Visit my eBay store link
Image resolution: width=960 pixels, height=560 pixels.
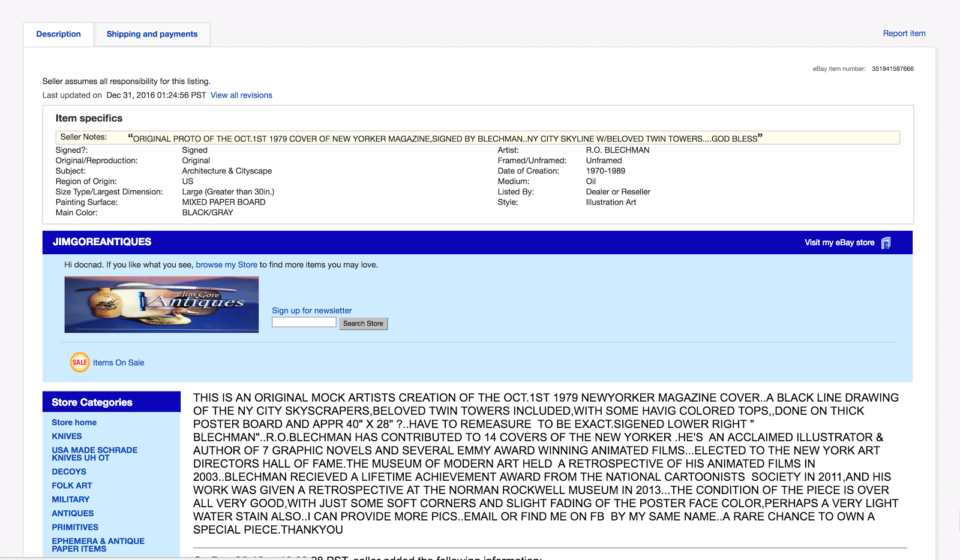click(x=839, y=243)
